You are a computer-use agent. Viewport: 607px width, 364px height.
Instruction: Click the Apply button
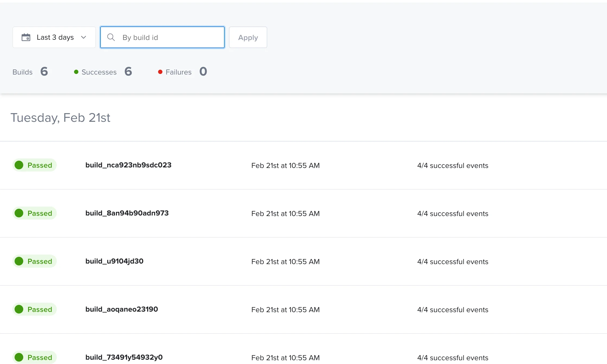pos(248,37)
